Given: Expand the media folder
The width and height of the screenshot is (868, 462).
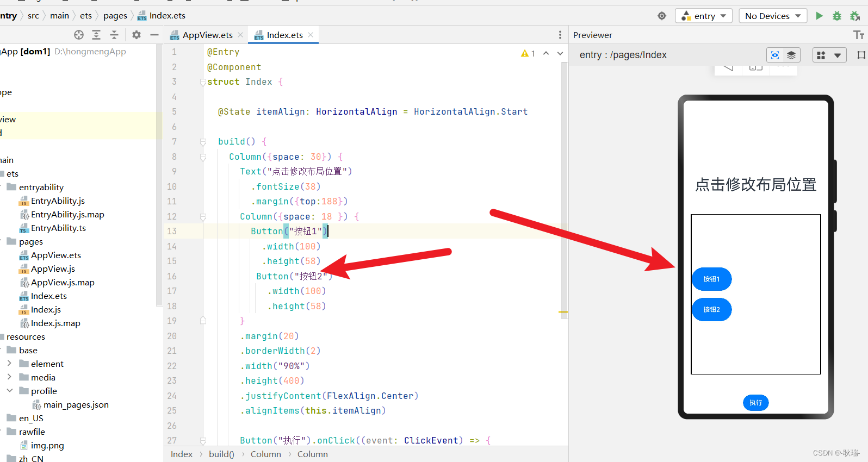Looking at the screenshot, I should click(x=9, y=377).
